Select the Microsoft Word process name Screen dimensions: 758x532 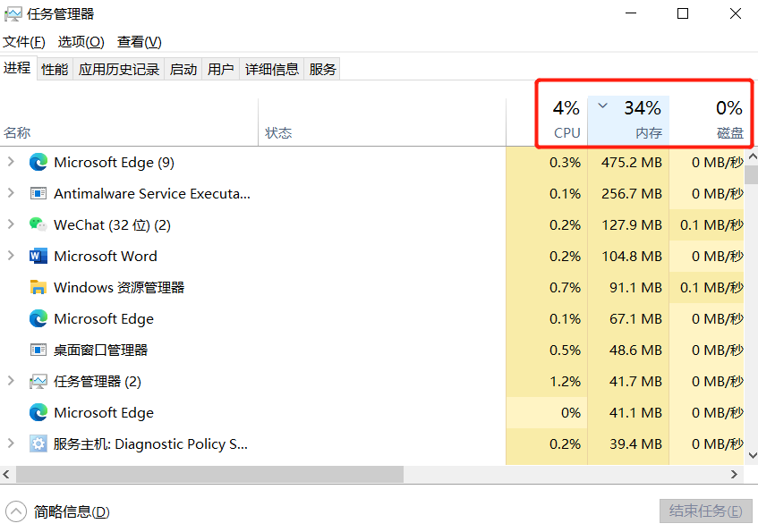click(106, 256)
